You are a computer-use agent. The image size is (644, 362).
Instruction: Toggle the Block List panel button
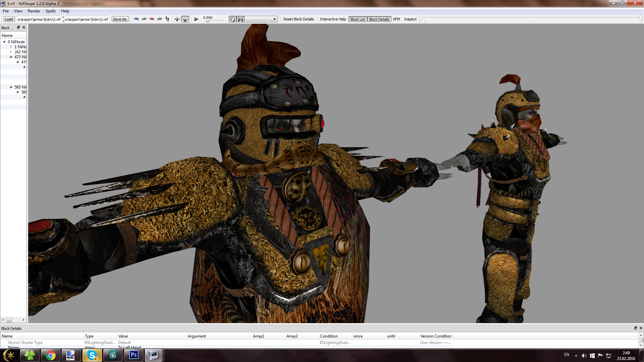point(358,19)
